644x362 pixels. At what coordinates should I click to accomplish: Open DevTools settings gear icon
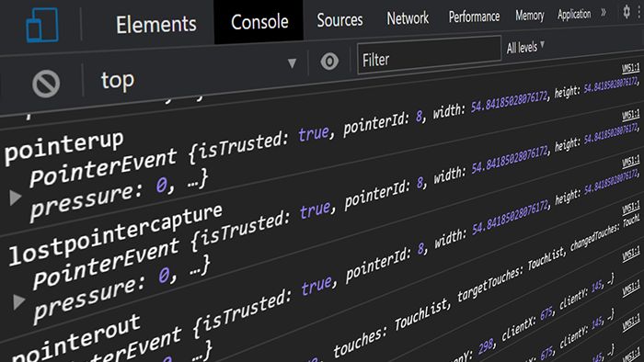tap(627, 11)
